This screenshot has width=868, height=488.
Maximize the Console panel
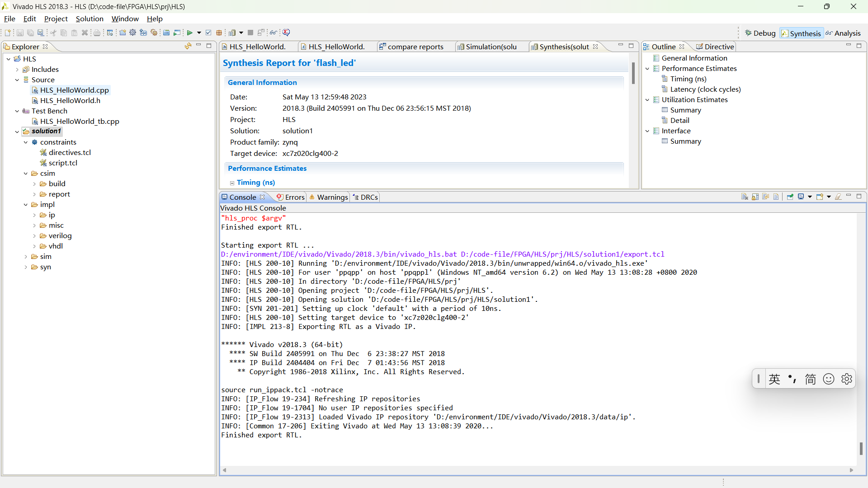point(859,196)
